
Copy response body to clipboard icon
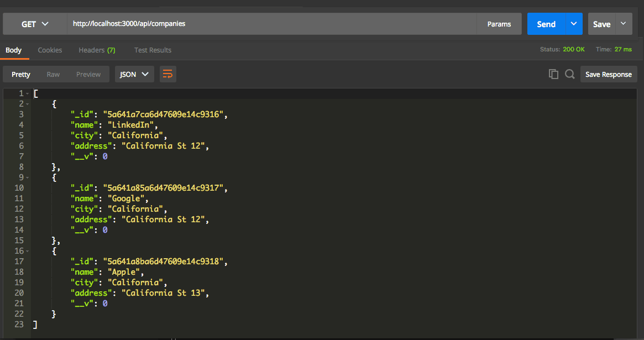(x=553, y=74)
